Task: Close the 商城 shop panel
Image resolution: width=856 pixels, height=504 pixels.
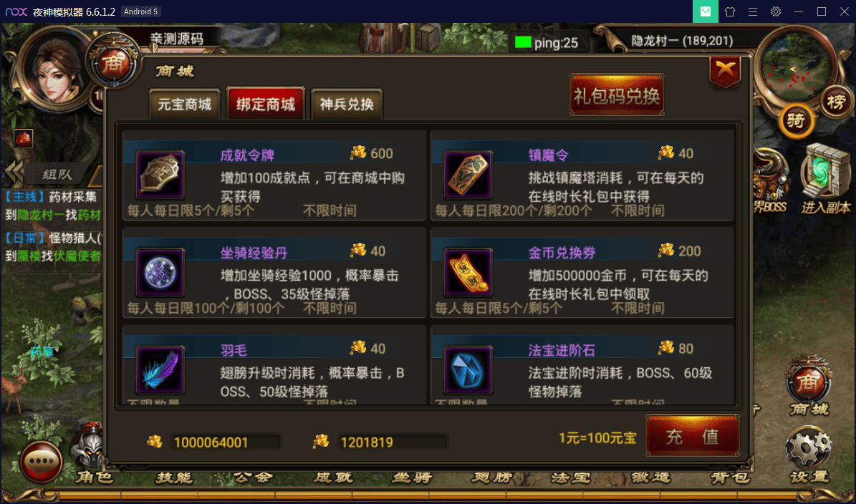Action: click(x=725, y=71)
